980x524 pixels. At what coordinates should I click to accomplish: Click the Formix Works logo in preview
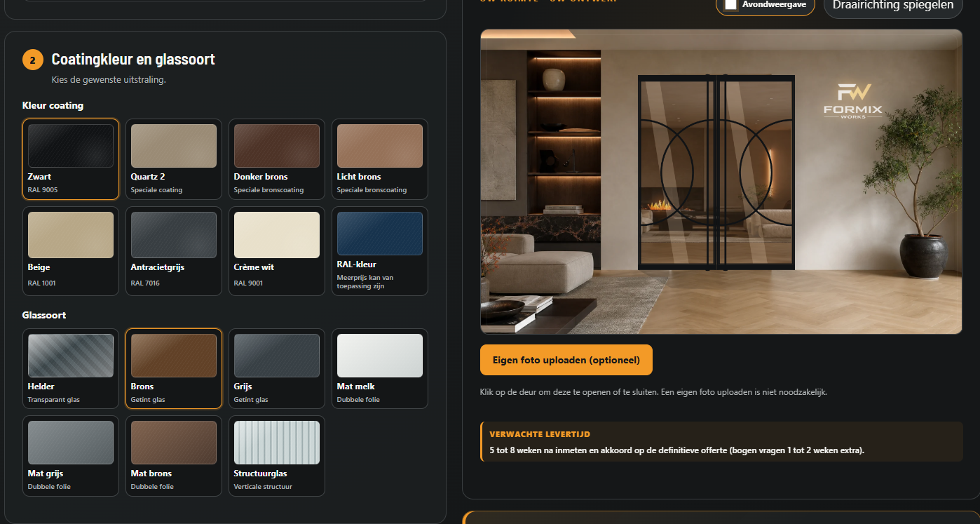(x=853, y=102)
